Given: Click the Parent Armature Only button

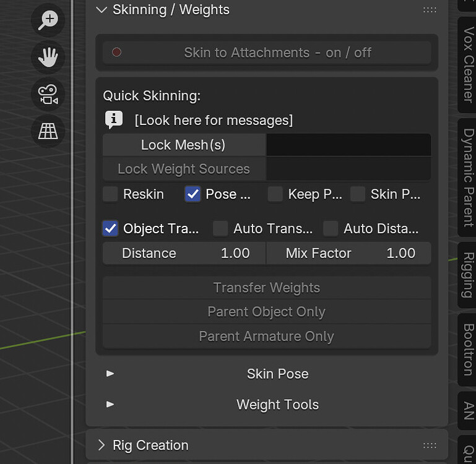Looking at the screenshot, I should [x=267, y=336].
